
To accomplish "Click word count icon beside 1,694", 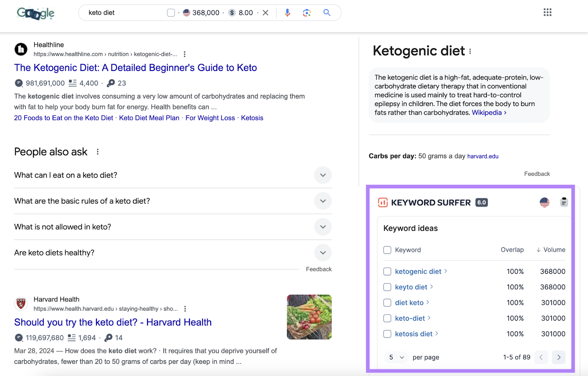I will click(72, 337).
